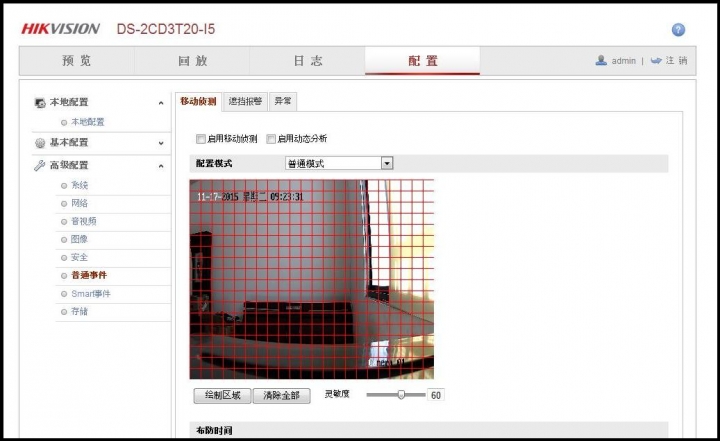
Task: Click the 基本配置 gear icon
Action: [40, 143]
